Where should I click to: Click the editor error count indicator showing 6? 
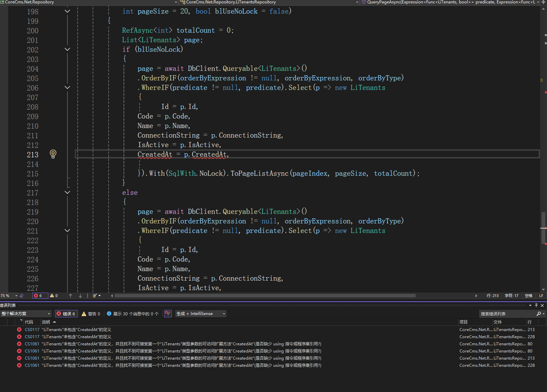(x=39, y=296)
